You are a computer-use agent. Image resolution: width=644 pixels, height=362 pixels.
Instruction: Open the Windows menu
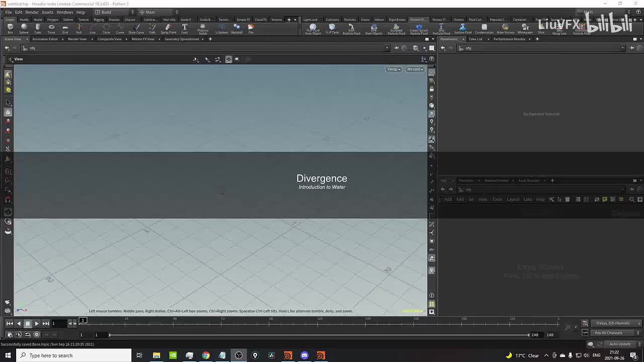pyautogui.click(x=64, y=12)
